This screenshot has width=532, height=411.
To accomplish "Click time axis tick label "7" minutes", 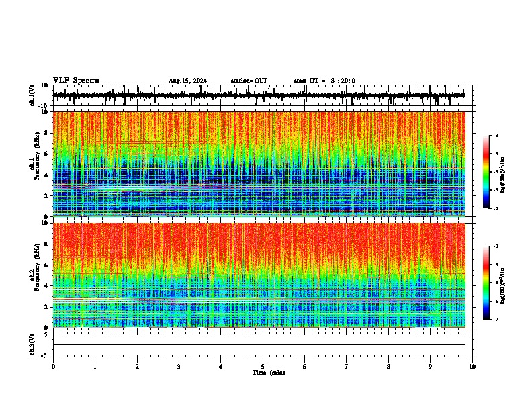I will 347,367.
